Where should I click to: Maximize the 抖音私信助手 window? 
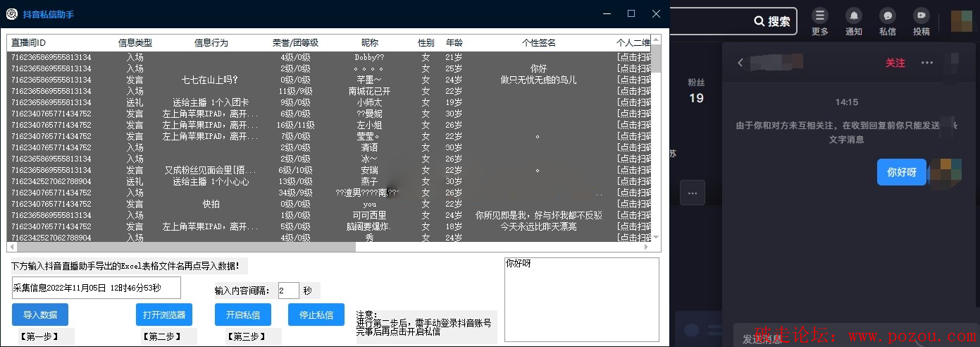[x=631, y=13]
